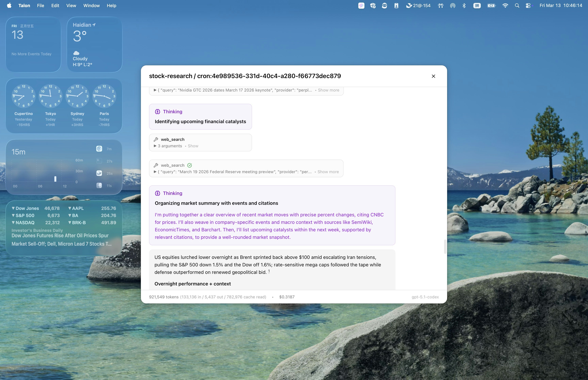Expand the Federal Reserve meeting query triangle
The width and height of the screenshot is (588, 380).
pyautogui.click(x=155, y=172)
